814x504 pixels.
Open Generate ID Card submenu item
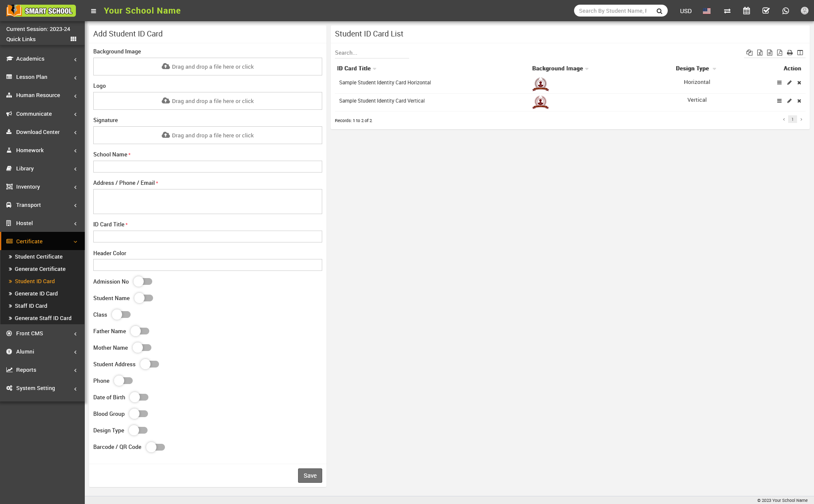point(36,294)
